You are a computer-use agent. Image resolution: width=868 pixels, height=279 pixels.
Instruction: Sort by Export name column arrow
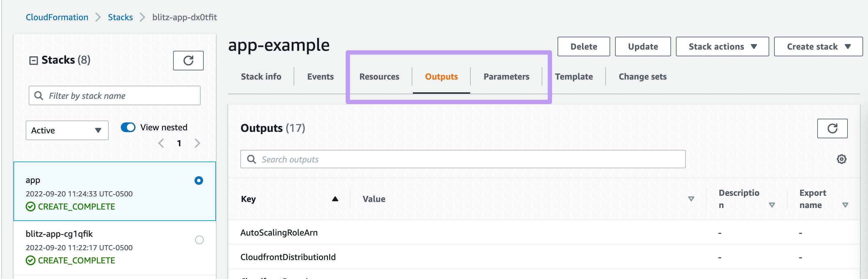click(x=845, y=205)
